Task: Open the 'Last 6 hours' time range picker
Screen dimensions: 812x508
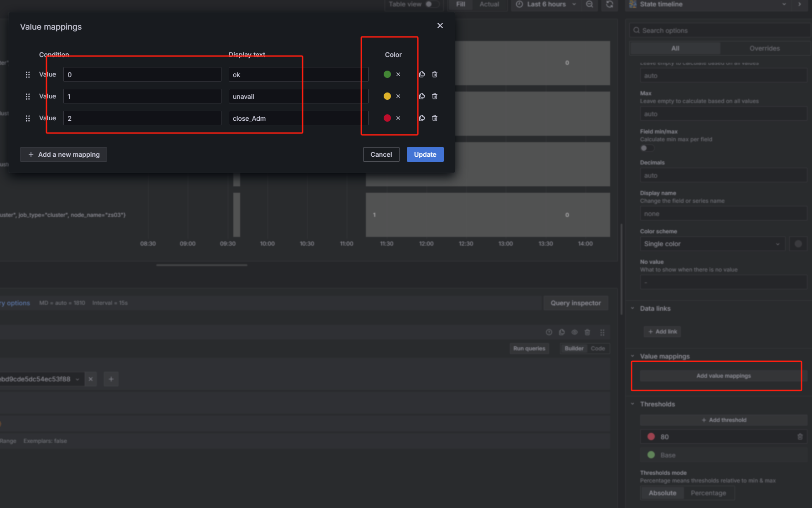Action: click(x=545, y=4)
